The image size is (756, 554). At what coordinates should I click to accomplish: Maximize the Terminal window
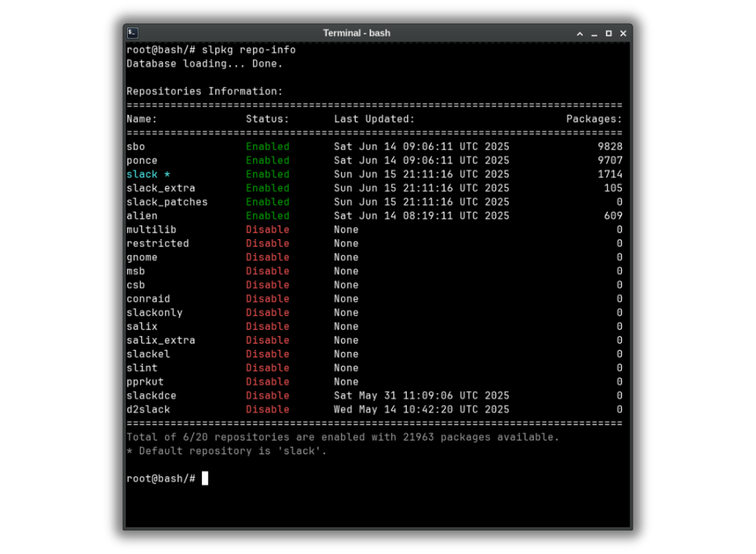coord(609,34)
